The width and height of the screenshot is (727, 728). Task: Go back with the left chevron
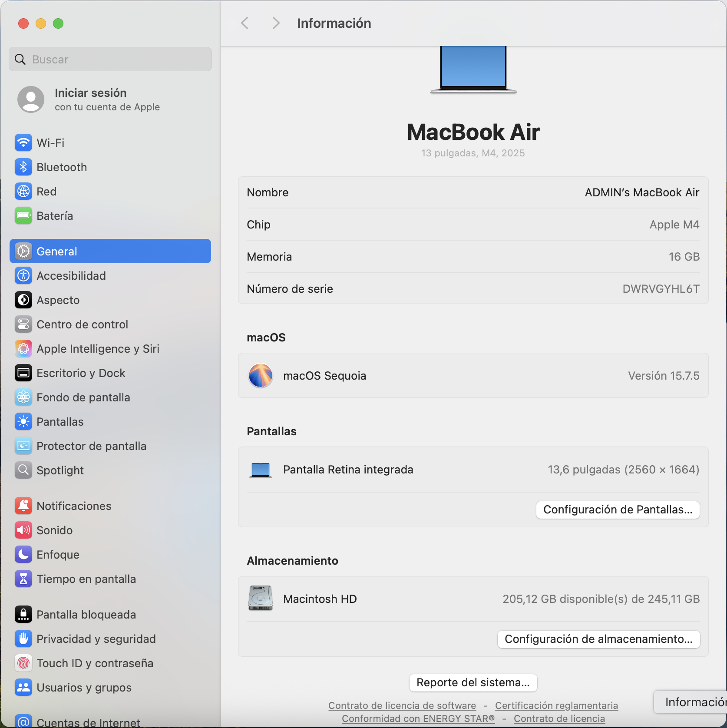pyautogui.click(x=245, y=23)
